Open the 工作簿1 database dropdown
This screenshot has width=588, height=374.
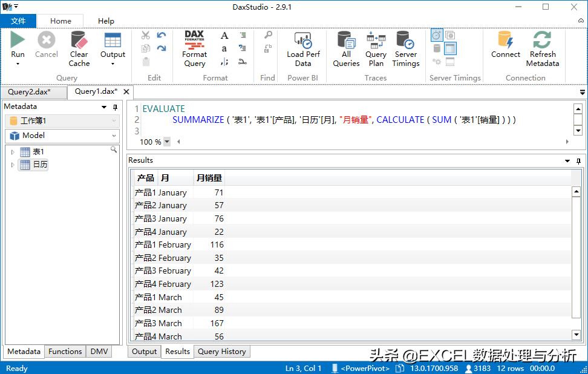[62, 121]
